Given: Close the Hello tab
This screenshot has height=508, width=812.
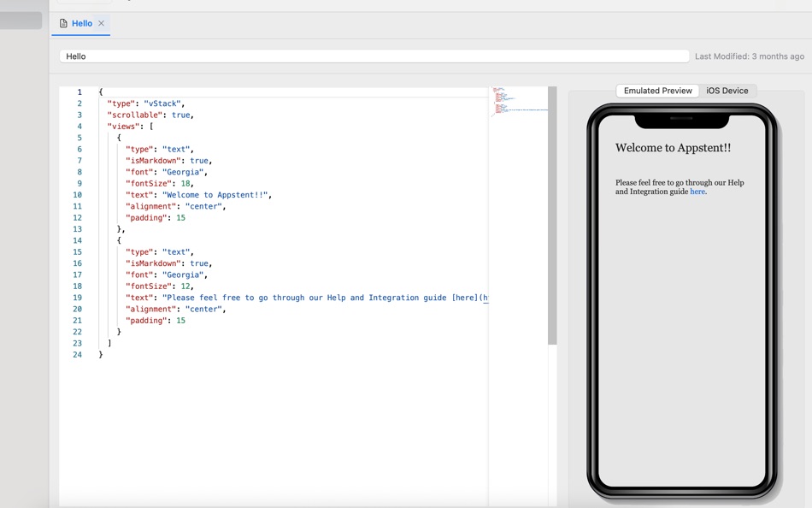Looking at the screenshot, I should pyautogui.click(x=102, y=24).
